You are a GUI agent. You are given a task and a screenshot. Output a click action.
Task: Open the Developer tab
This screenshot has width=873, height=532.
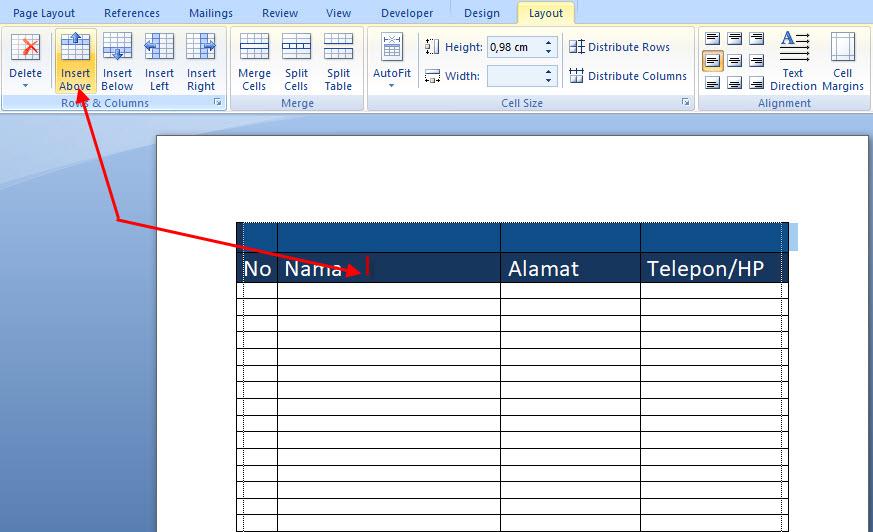tap(407, 13)
